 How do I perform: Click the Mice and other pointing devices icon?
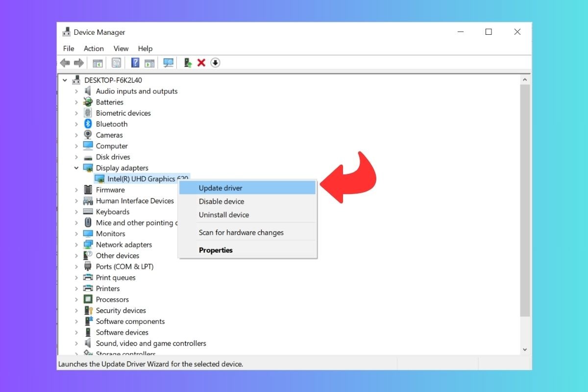[x=88, y=223]
